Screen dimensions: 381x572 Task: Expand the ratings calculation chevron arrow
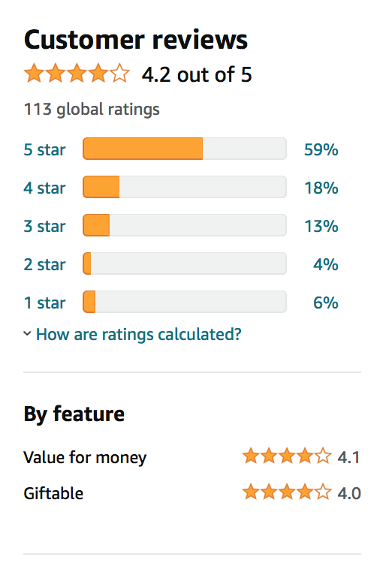coord(27,333)
